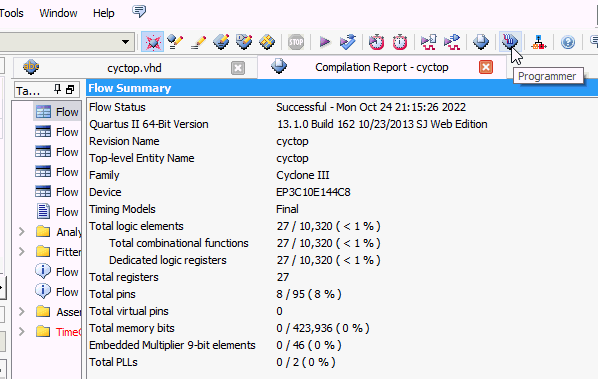The image size is (598, 379).
Task: Expand the Analysis folder in tree
Action: click(x=22, y=231)
